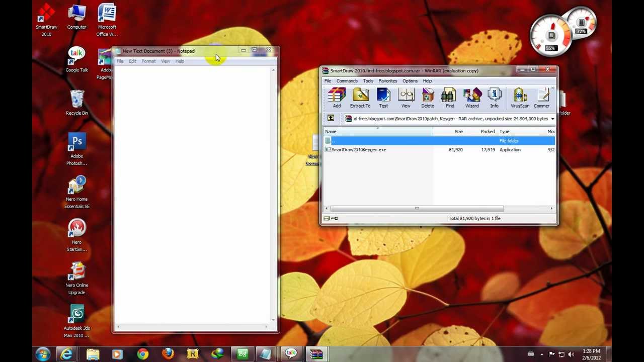This screenshot has width=644, height=362.
Task: Go up one level in WinRAR
Action: click(x=331, y=118)
